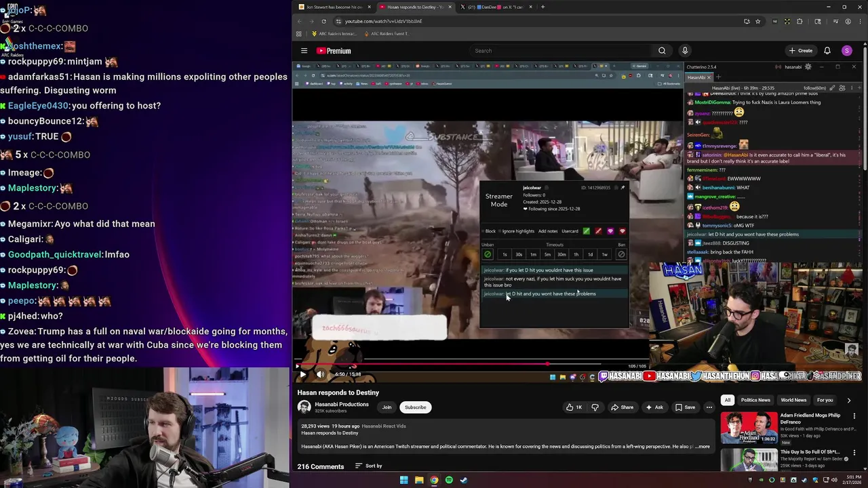
Task: Select the Politics News chip
Action: pos(755,400)
